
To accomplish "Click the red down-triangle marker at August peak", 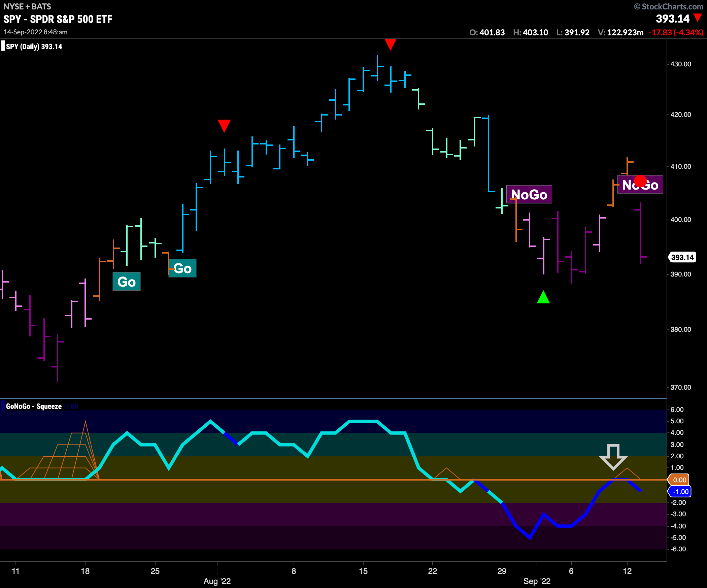I will (x=390, y=45).
